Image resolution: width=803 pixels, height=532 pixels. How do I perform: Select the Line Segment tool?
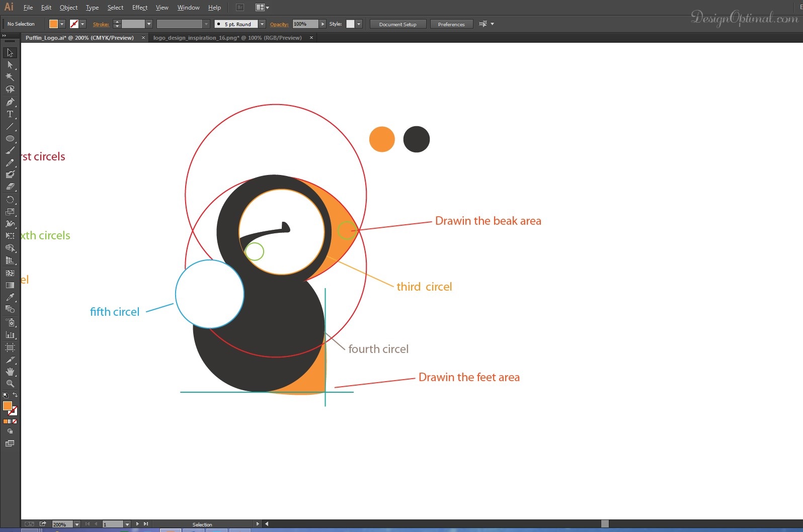pyautogui.click(x=10, y=126)
